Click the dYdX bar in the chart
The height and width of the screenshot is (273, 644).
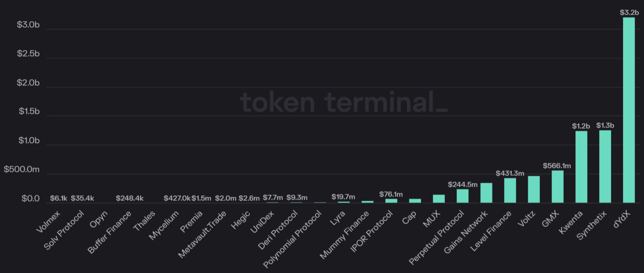[628, 110]
